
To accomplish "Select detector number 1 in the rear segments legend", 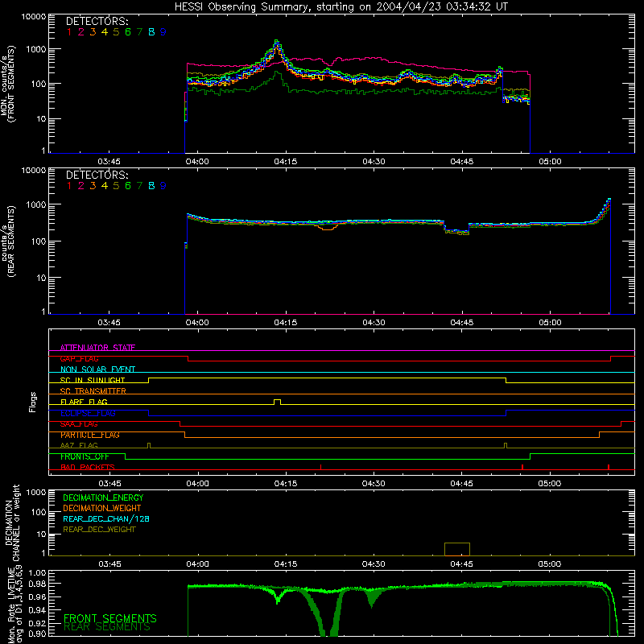I will 69,186.
